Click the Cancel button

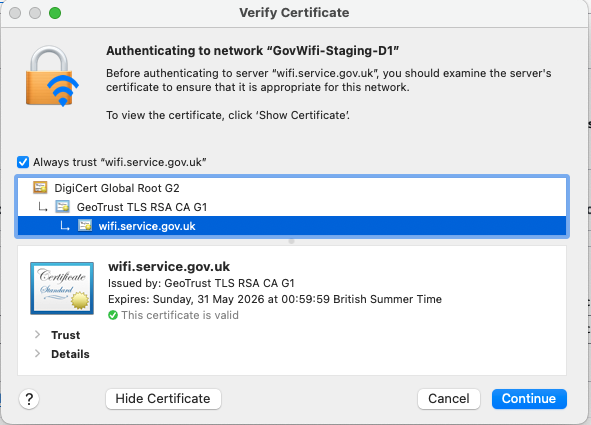[449, 399]
